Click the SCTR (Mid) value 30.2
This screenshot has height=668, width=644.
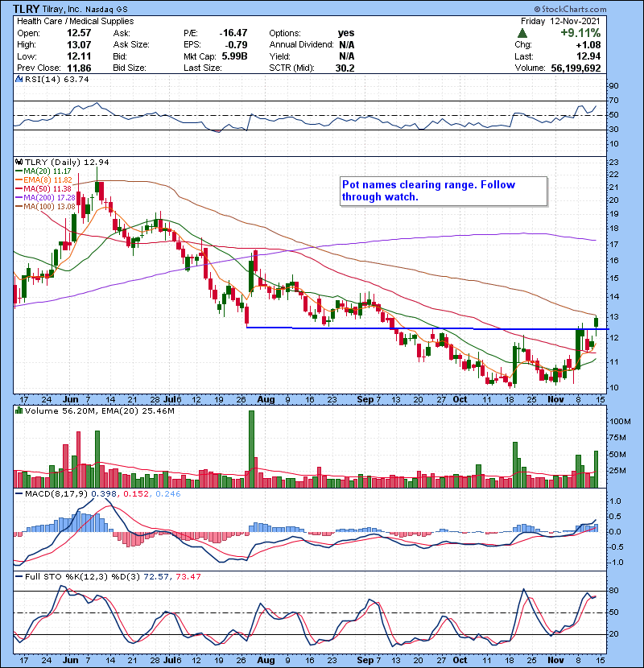pos(345,68)
